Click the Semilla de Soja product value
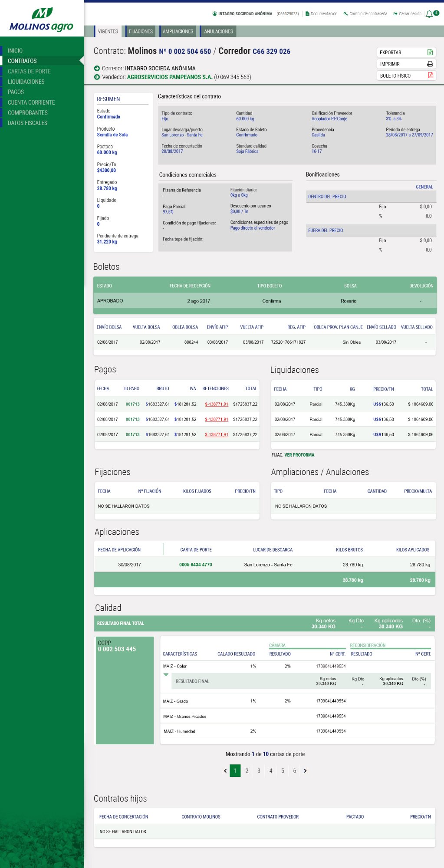Screen dimensions: 444x868 click(x=112, y=135)
